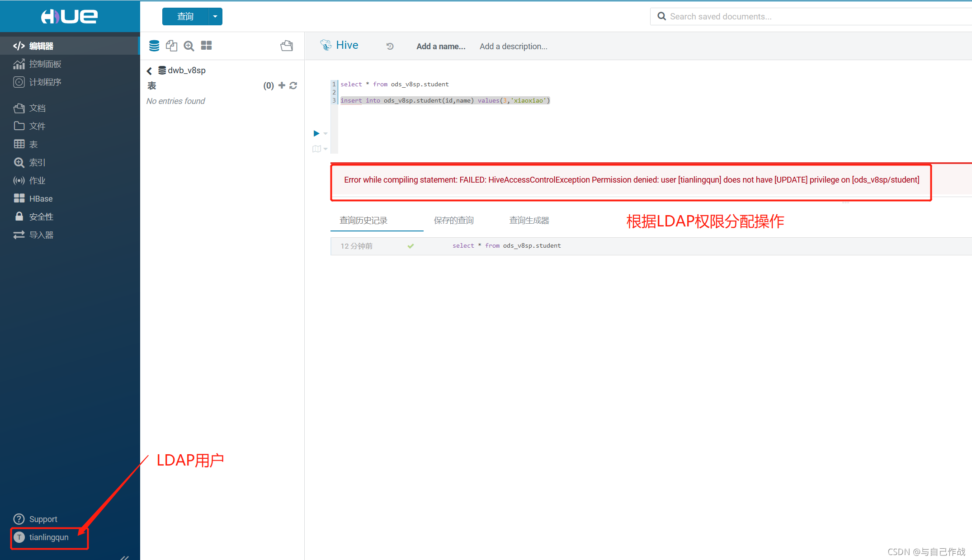972x560 pixels.
Task: Switch to the 查询生成器 tab
Action: [529, 220]
